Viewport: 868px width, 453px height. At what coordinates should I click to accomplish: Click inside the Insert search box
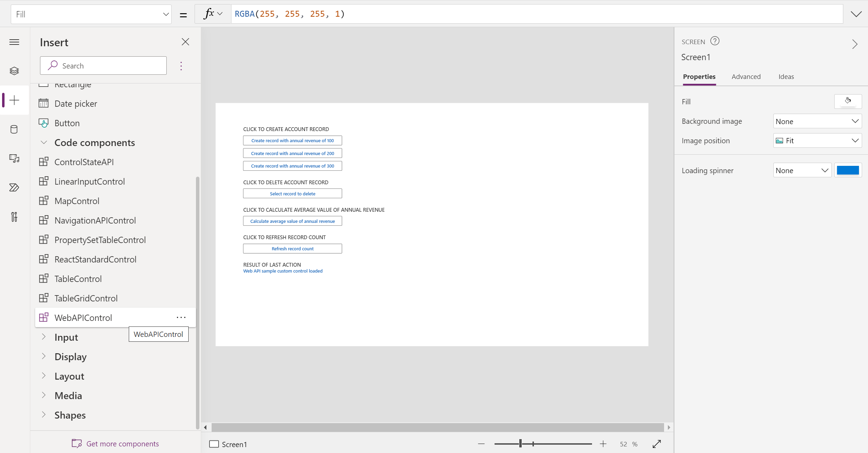103,65
